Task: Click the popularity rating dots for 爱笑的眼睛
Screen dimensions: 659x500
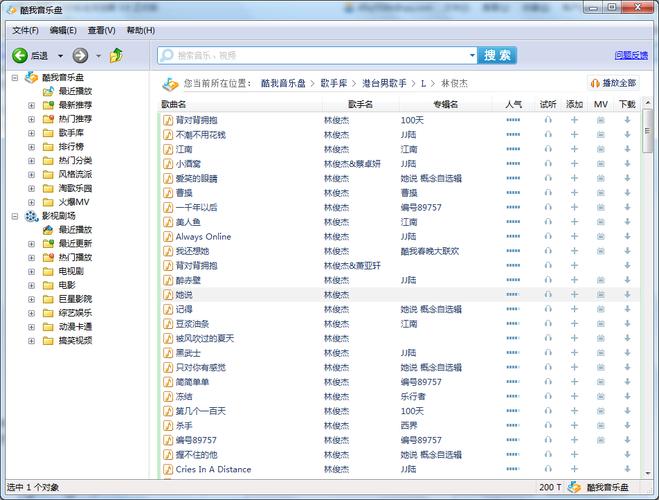Action: point(513,179)
